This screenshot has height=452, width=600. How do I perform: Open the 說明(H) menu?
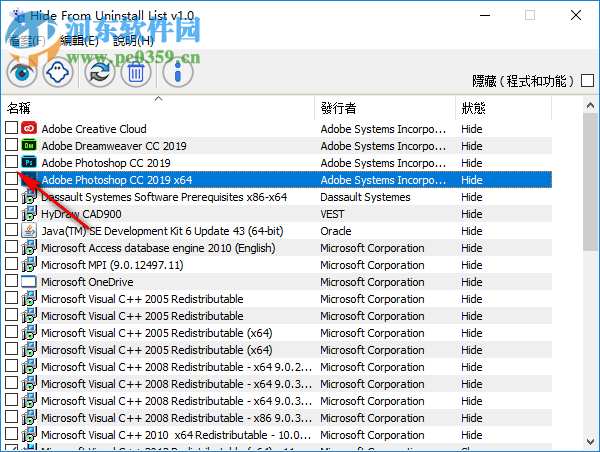tap(133, 40)
